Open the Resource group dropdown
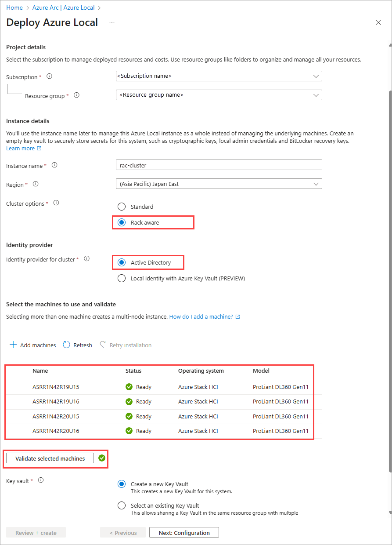Screen dimensions: 392x545 [x=219, y=94]
